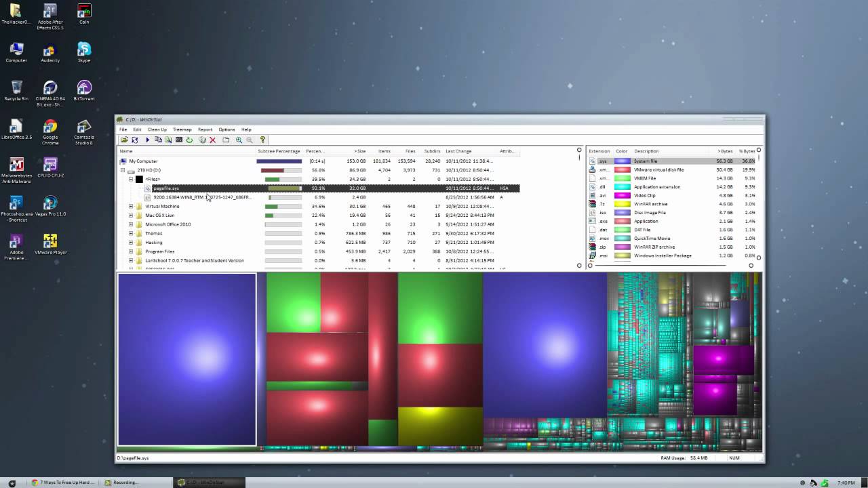
Task: Open the File menu
Action: (x=123, y=129)
